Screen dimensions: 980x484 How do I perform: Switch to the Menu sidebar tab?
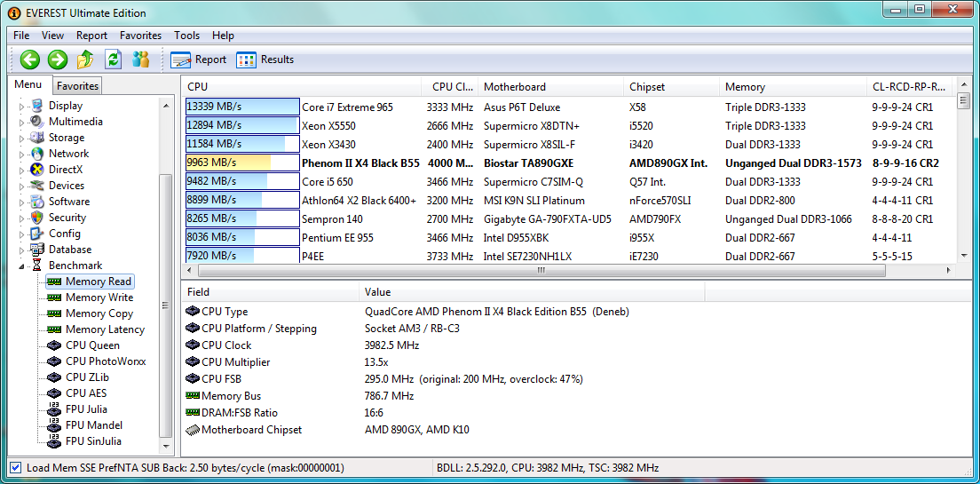(28, 84)
